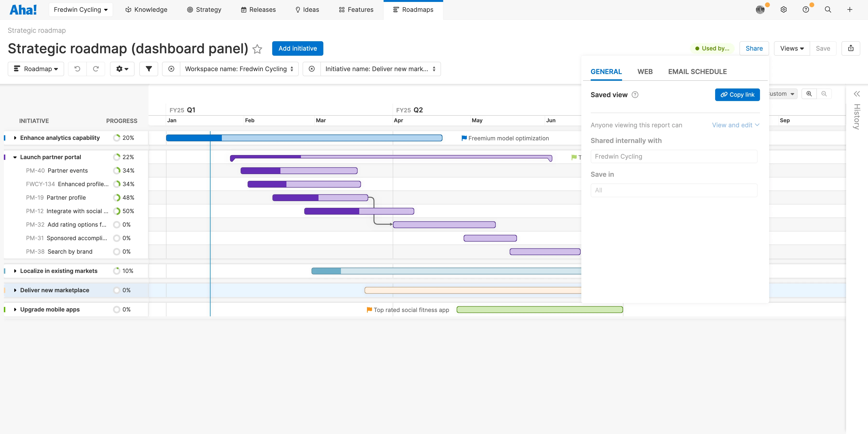Image resolution: width=868 pixels, height=434 pixels.
Task: Collapse the Launch partner portal initiative
Action: click(15, 157)
